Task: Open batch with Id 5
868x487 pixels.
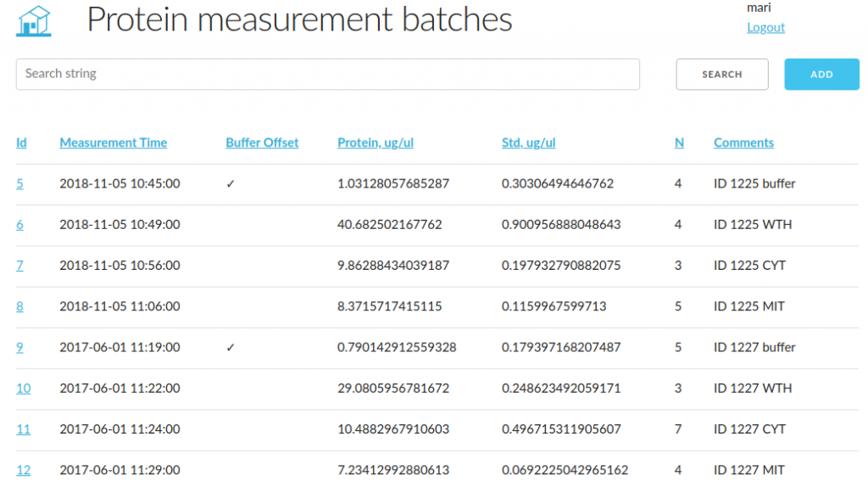Action: coord(20,183)
